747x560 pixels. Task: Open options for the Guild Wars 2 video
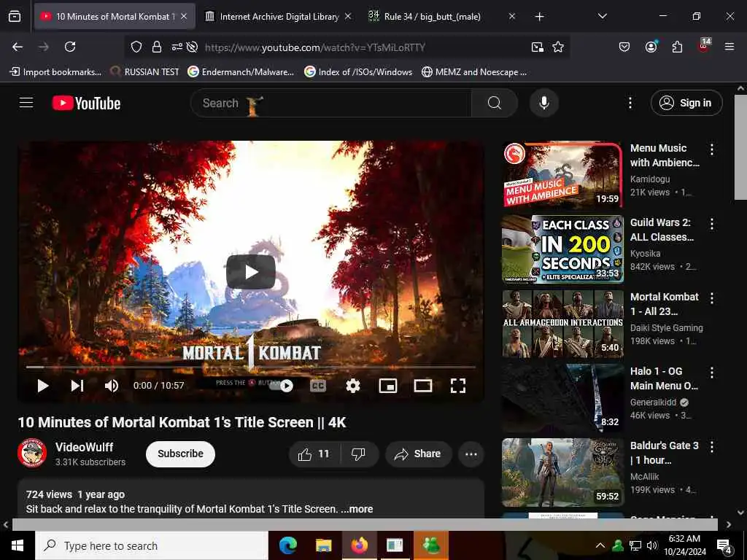712,224
